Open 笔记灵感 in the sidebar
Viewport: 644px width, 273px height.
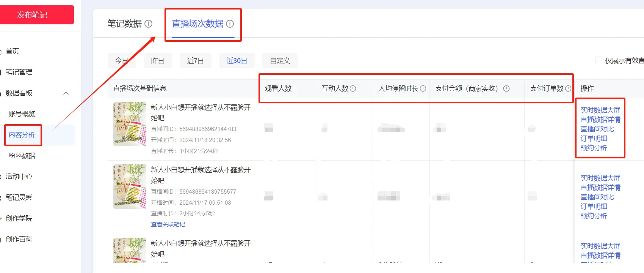[x=19, y=197]
